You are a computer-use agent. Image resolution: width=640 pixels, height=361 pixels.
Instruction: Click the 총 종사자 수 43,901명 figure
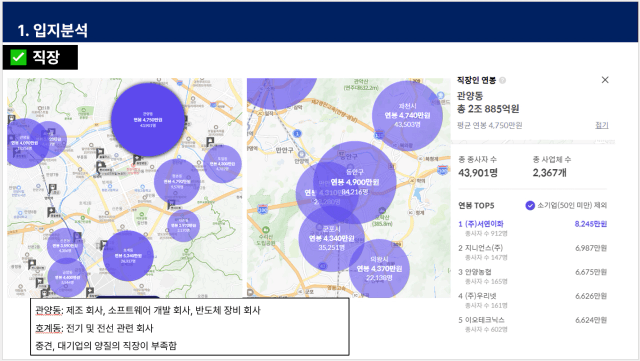point(478,173)
